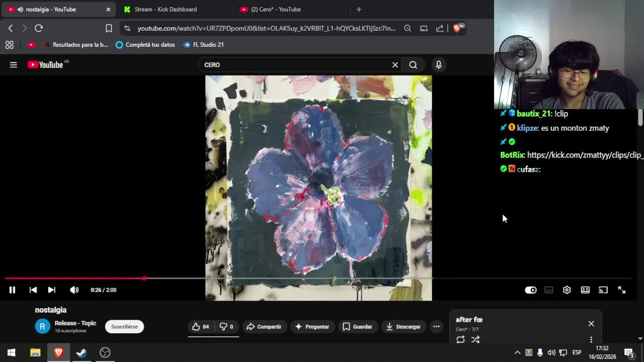Share this page from the address bar
Viewport: 644px width, 362px height.
tap(440, 29)
